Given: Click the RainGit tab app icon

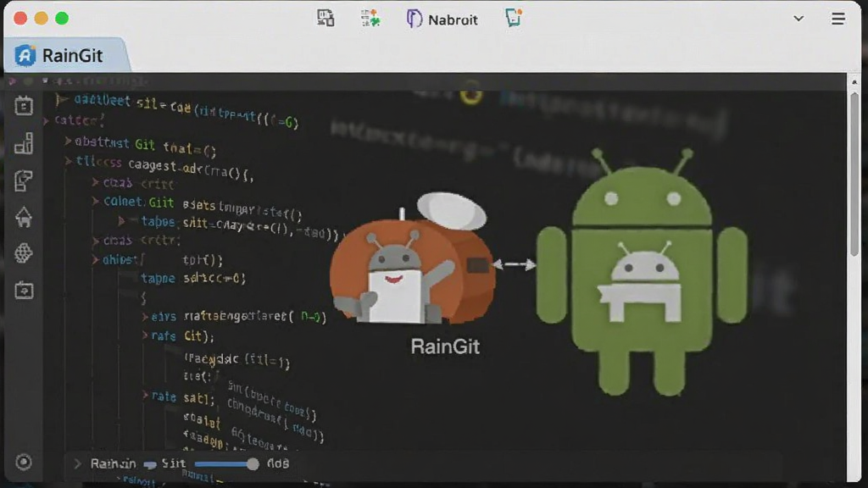Looking at the screenshot, I should click(25, 55).
